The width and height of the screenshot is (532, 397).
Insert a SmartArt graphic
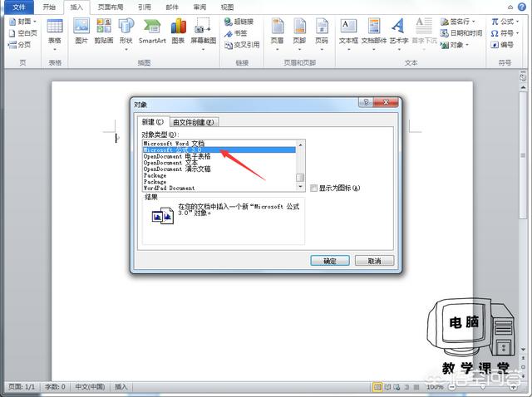pos(152,32)
